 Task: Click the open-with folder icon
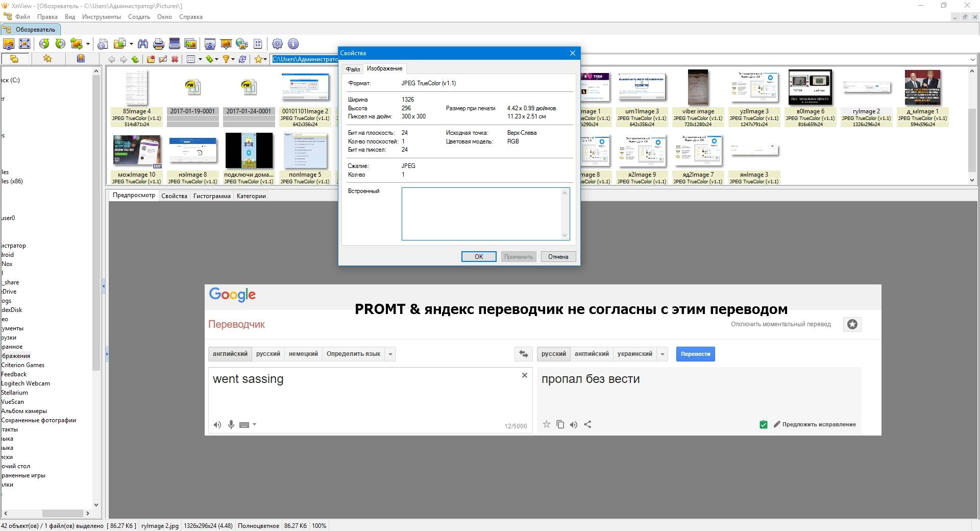tap(120, 43)
